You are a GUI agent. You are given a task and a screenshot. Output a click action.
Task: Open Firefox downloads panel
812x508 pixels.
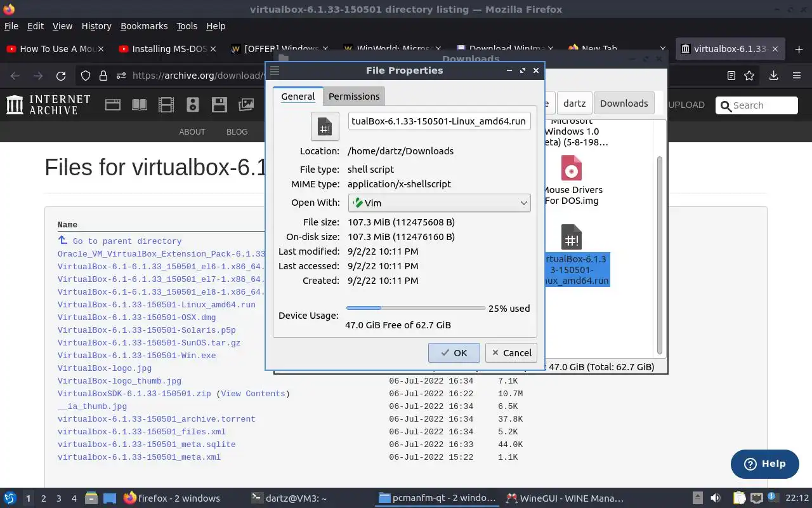point(773,76)
